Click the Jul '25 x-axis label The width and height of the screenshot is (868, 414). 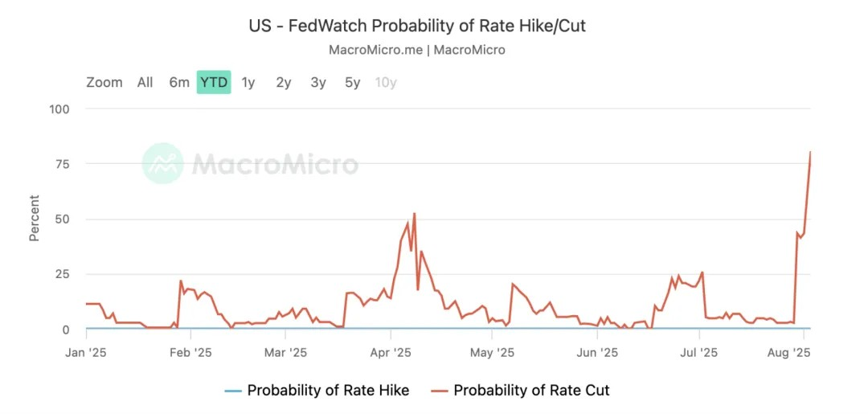699,352
